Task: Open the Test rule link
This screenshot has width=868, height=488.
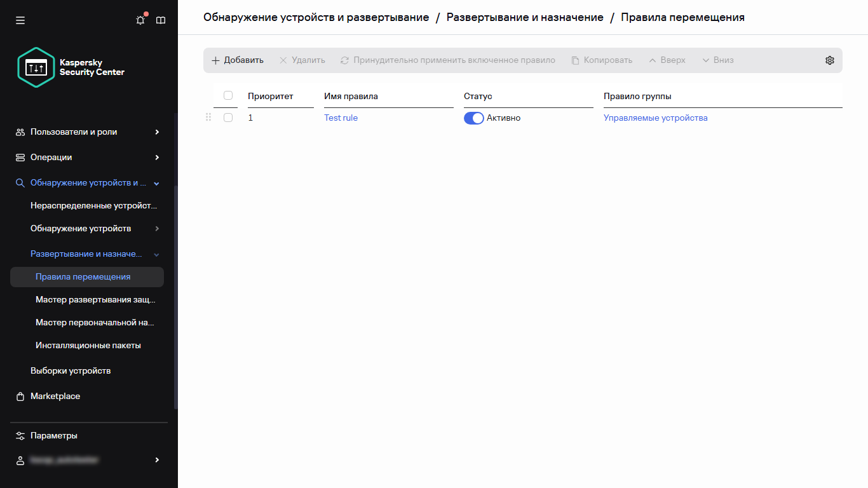Action: (341, 118)
